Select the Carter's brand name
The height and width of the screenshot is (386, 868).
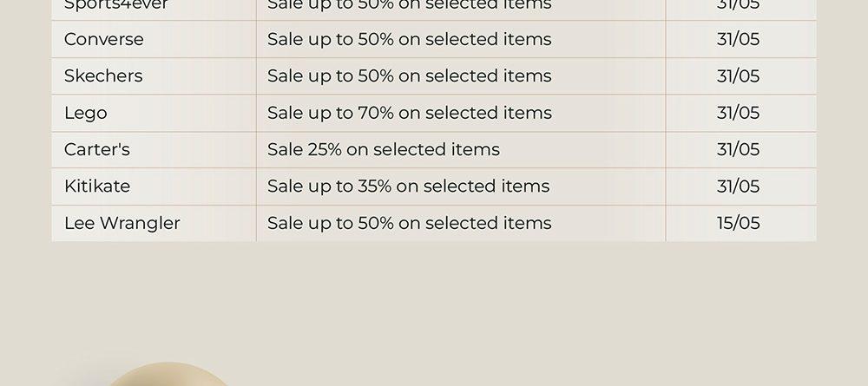pyautogui.click(x=97, y=149)
